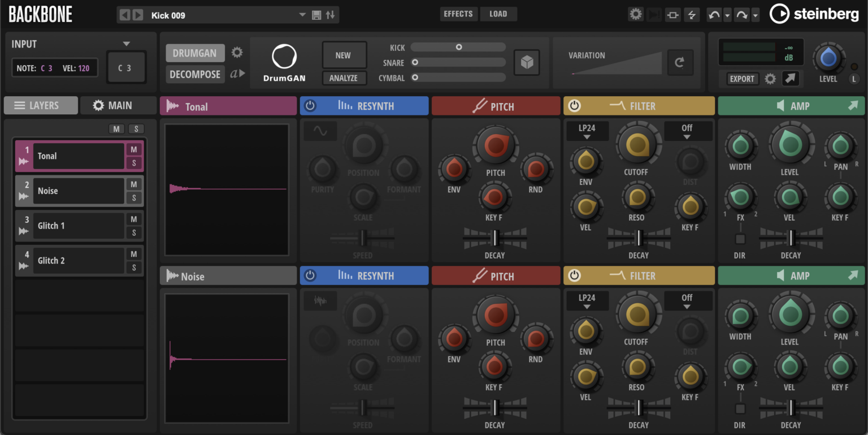Open global settings via the gear icon
868x435 pixels.
(635, 14)
